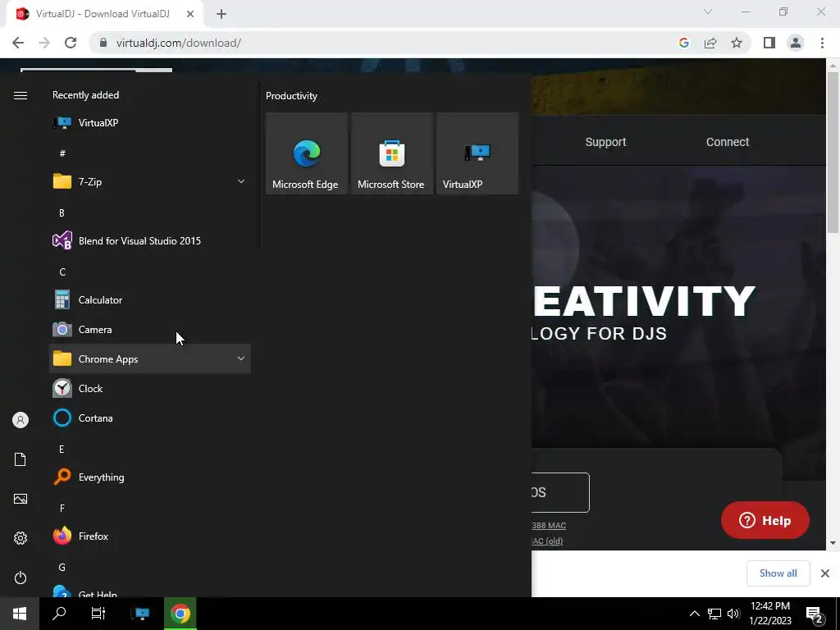The image size is (840, 630).
Task: Open the 7-Zip folder entry
Action: point(150,181)
